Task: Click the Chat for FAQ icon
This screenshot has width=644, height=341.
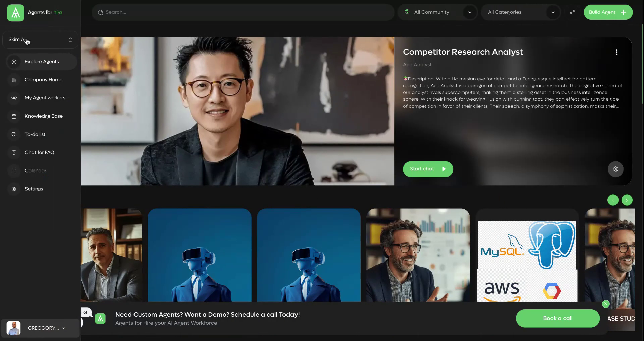Action: (x=14, y=153)
